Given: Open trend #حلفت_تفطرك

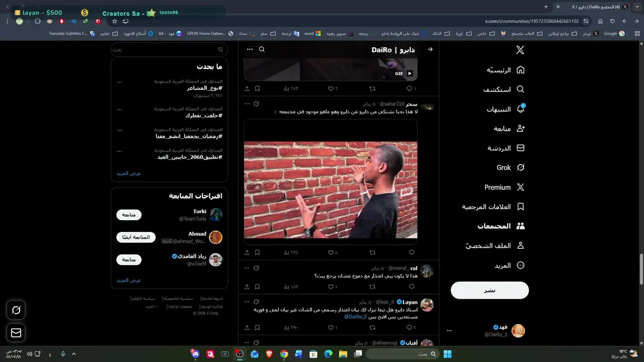Looking at the screenshot, I should coord(204,115).
